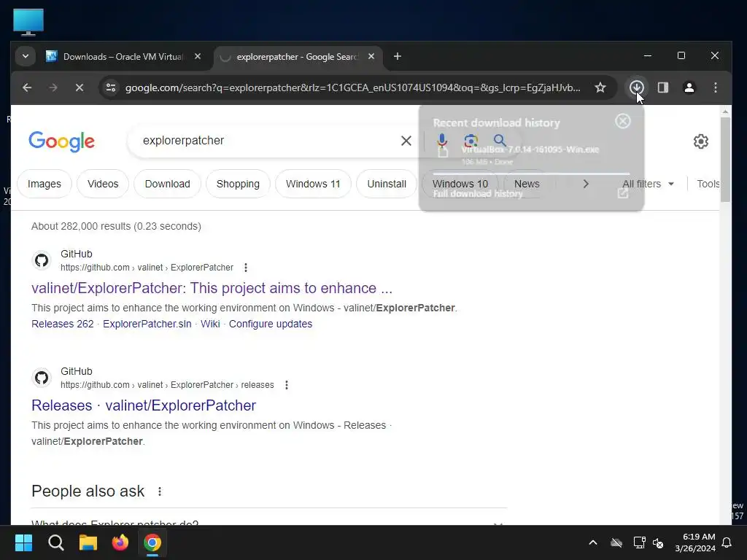The height and width of the screenshot is (560, 747).
Task: Select the Uninstall filter chip
Action: tap(387, 184)
